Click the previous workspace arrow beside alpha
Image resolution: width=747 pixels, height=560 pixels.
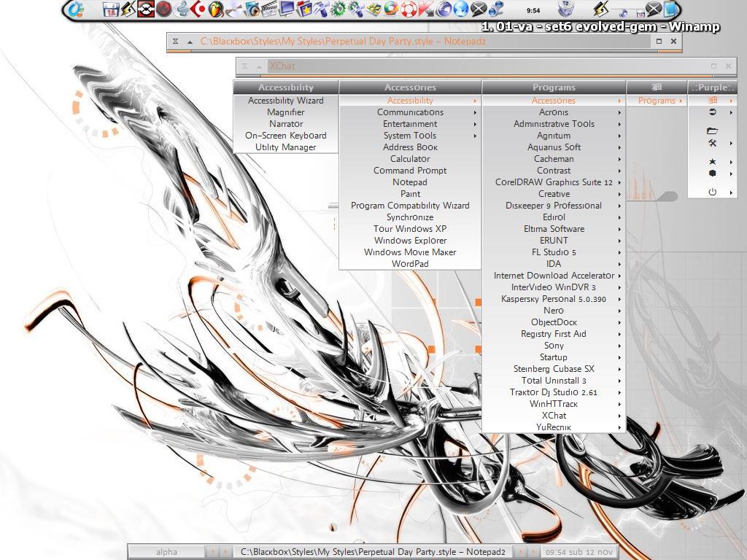pos(214,552)
